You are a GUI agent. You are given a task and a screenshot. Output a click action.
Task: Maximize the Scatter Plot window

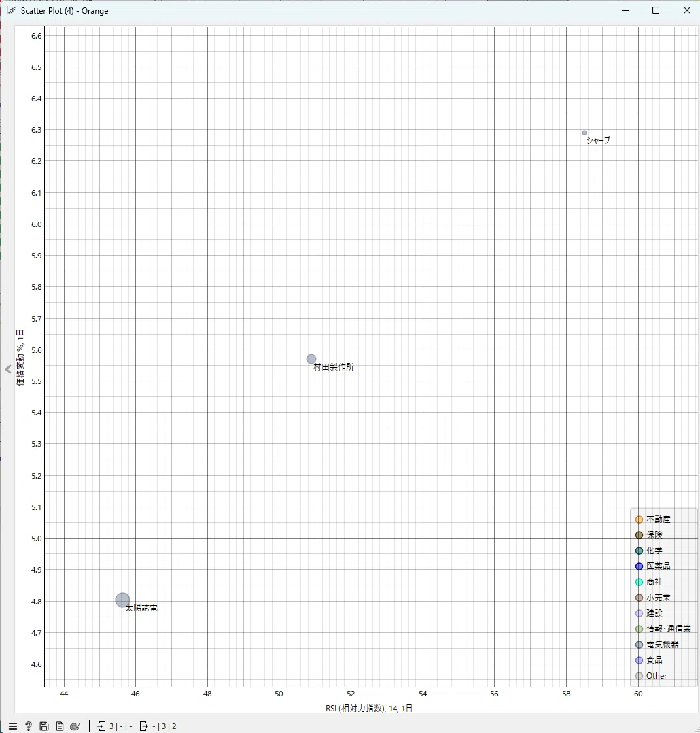click(x=656, y=10)
